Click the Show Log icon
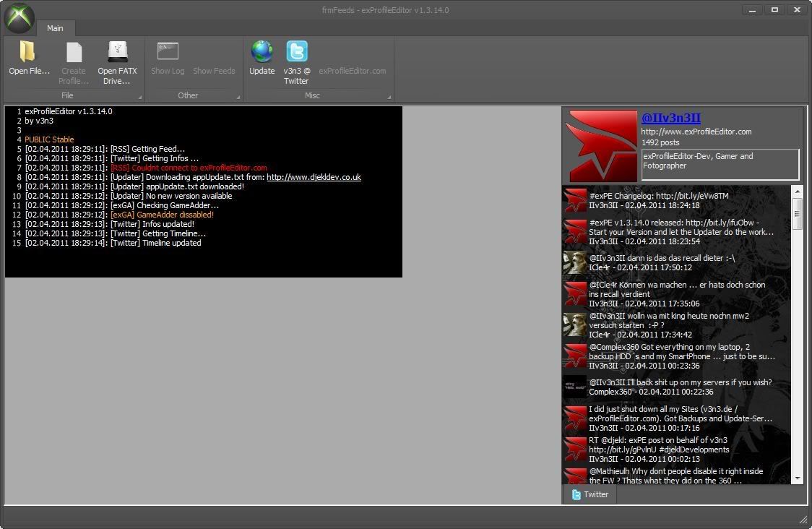Image resolution: width=812 pixels, height=529 pixels. tap(168, 52)
